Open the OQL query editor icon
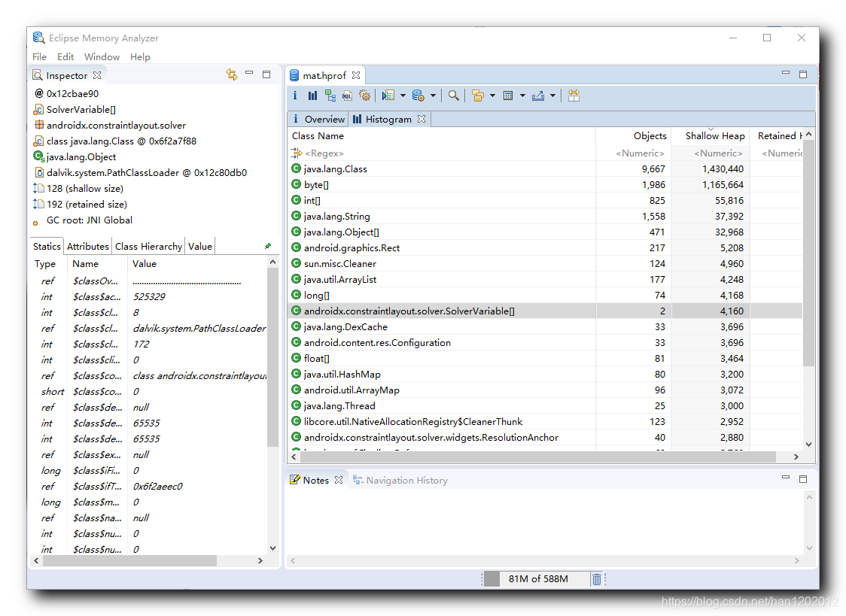846x616 pixels. pyautogui.click(x=347, y=96)
